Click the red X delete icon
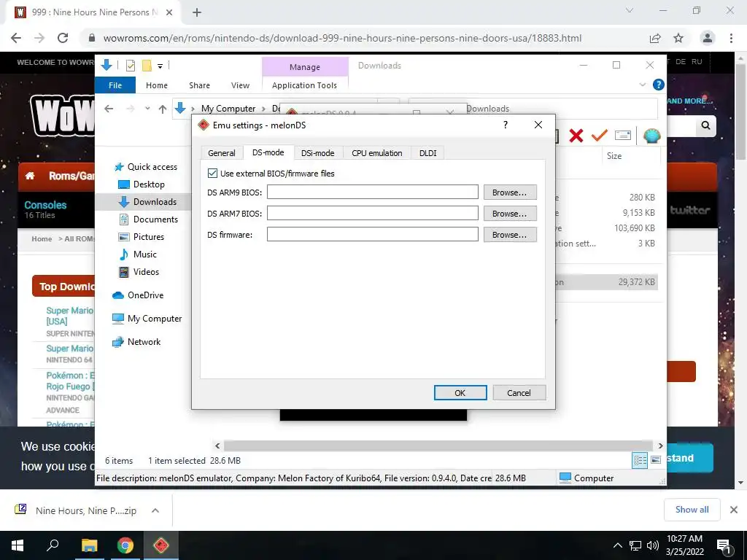This screenshot has width=747, height=560. coord(576,136)
